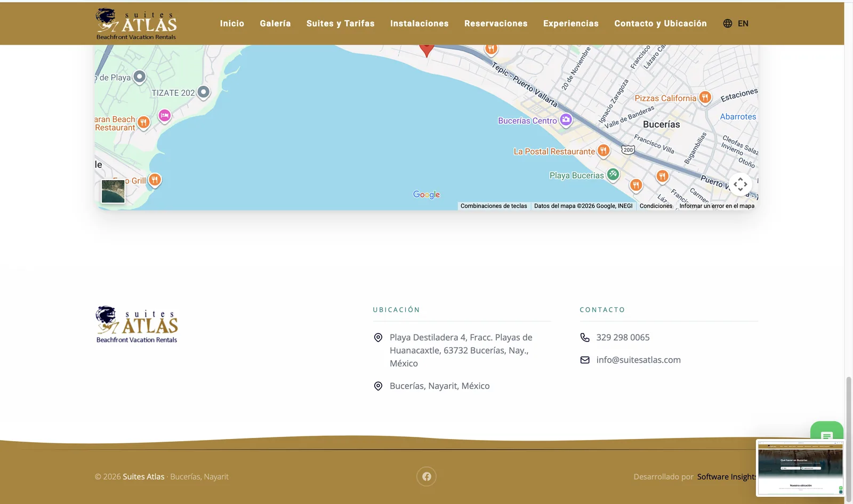This screenshot has height=504, width=853.
Task: Navigate to Instalaciones
Action: click(x=419, y=23)
